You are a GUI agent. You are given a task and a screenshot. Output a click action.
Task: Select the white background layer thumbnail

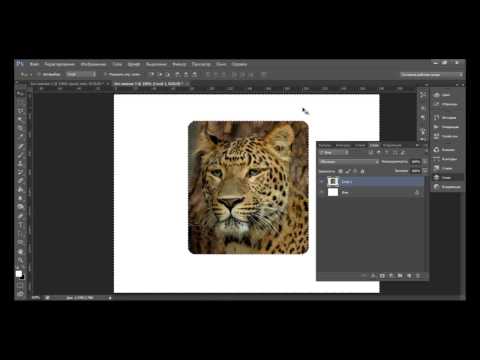333,192
